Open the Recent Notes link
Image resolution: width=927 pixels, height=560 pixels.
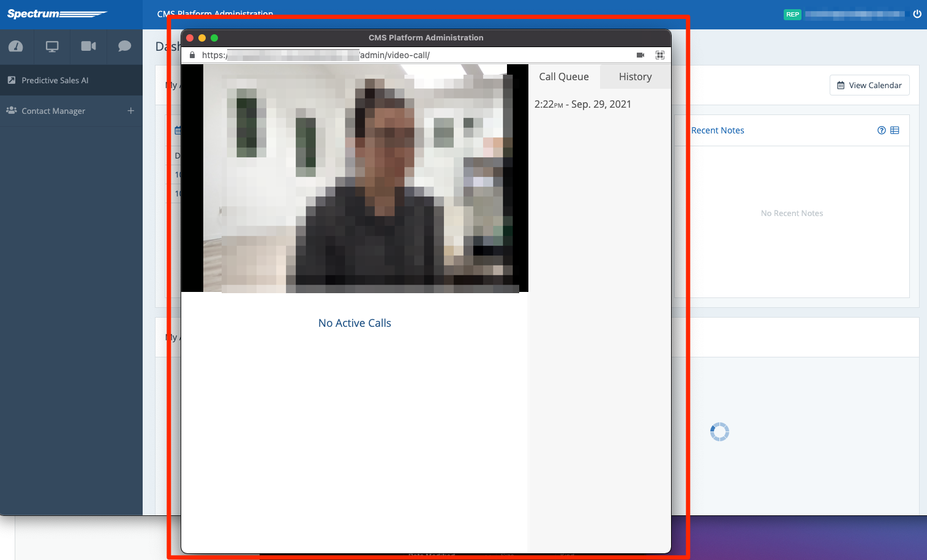pos(718,130)
